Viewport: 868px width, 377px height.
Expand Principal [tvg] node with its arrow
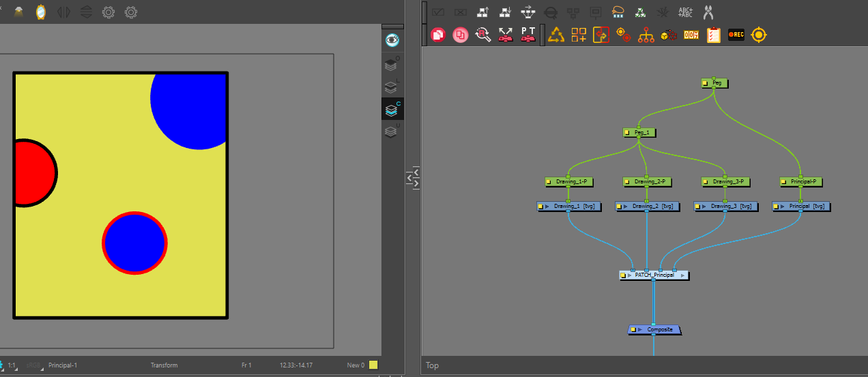click(x=783, y=206)
